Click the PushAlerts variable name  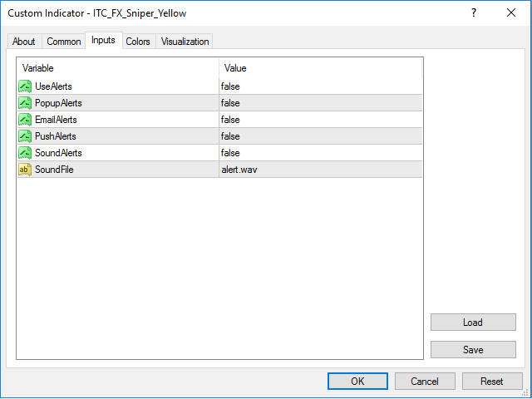pos(56,136)
